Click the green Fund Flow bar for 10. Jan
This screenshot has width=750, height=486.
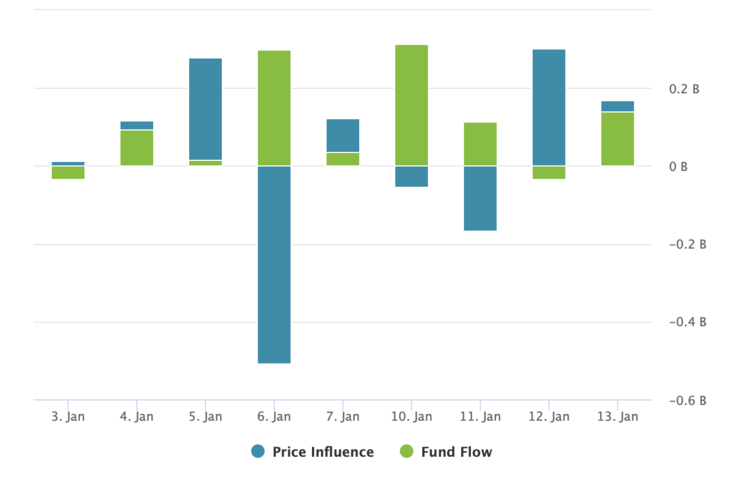pyautogui.click(x=411, y=105)
